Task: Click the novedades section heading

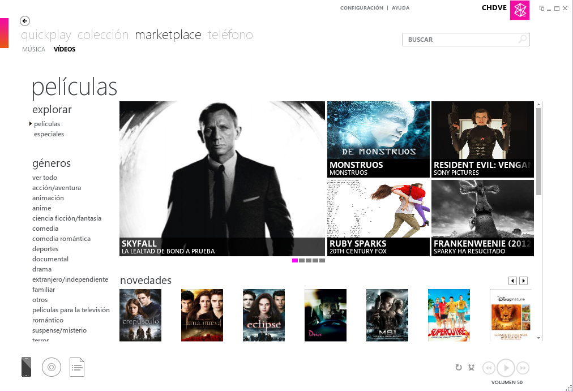Action: [146, 281]
